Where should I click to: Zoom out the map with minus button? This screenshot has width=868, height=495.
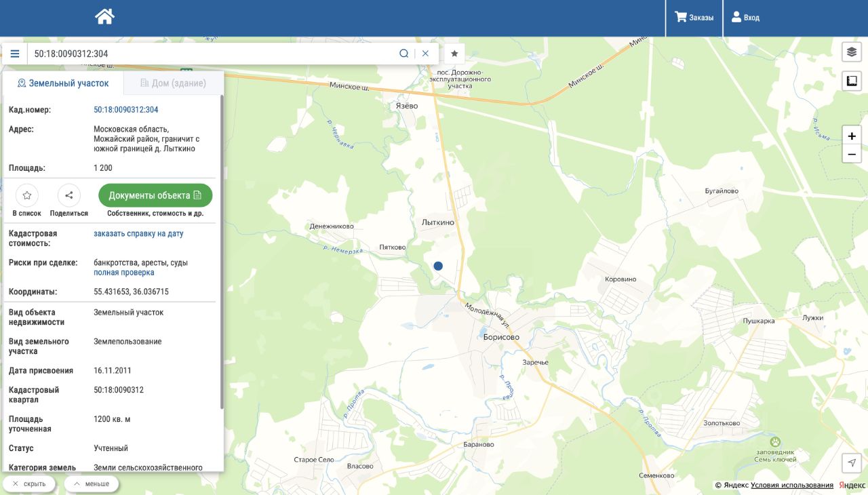tap(852, 154)
